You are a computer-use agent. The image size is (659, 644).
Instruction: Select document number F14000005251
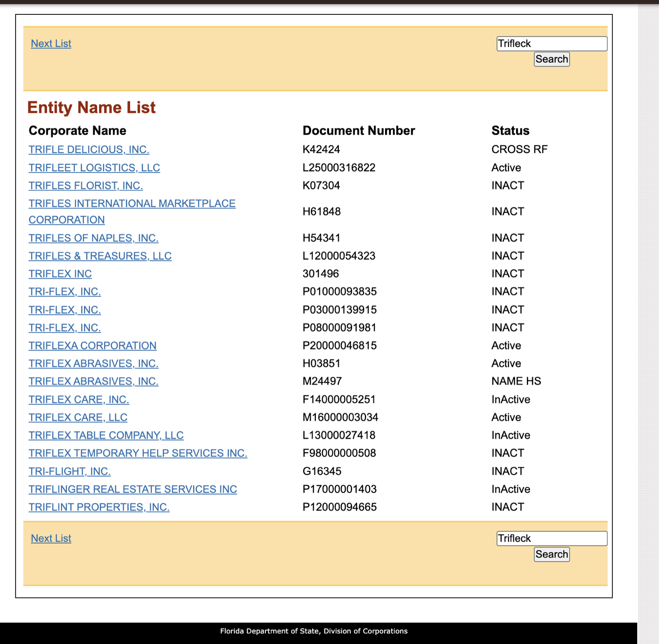(x=339, y=399)
